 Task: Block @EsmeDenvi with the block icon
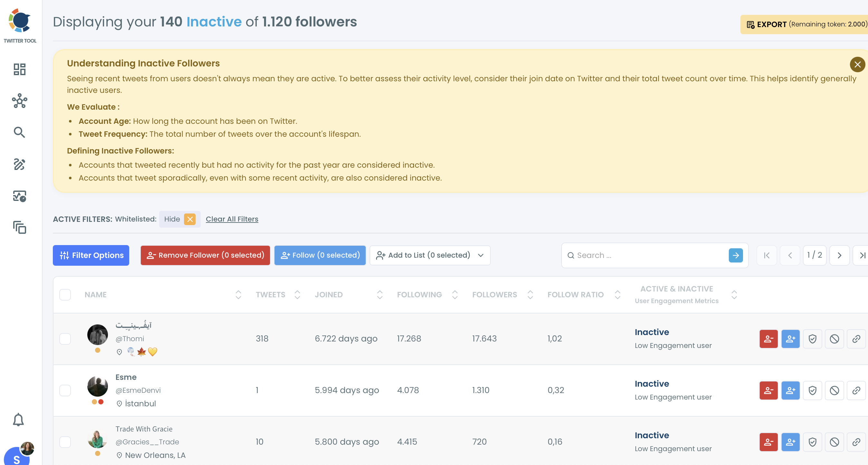click(x=834, y=391)
